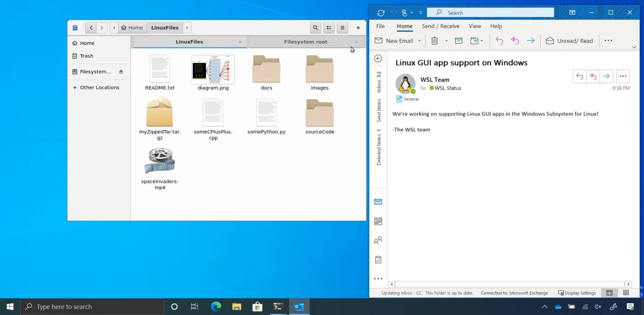Click the WSL Status recipient
Viewport: 644px width, 315px height.
(445, 88)
